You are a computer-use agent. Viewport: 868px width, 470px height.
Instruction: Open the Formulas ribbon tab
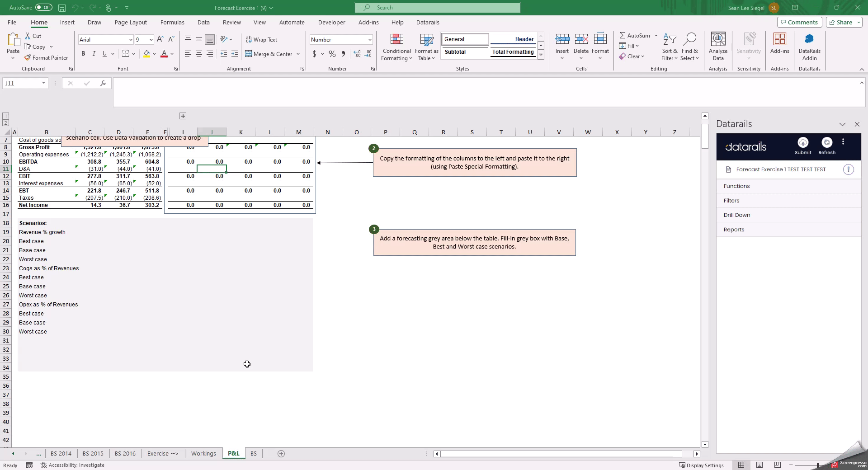point(172,22)
